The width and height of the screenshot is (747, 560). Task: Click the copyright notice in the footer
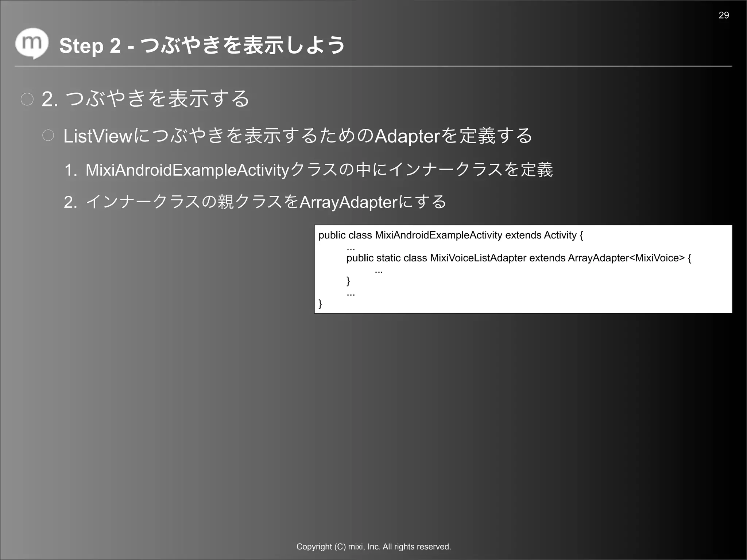[x=373, y=547]
